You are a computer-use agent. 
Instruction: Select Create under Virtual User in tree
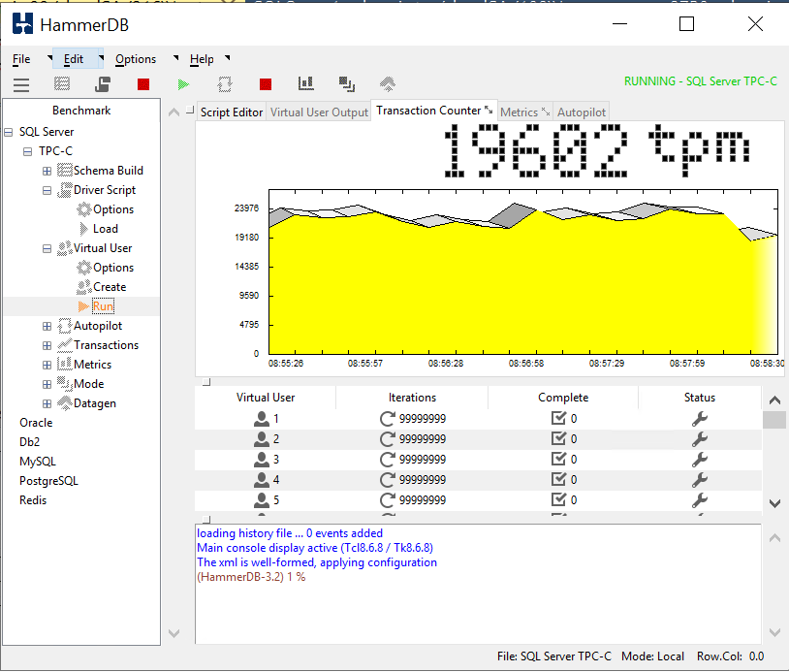tap(109, 287)
